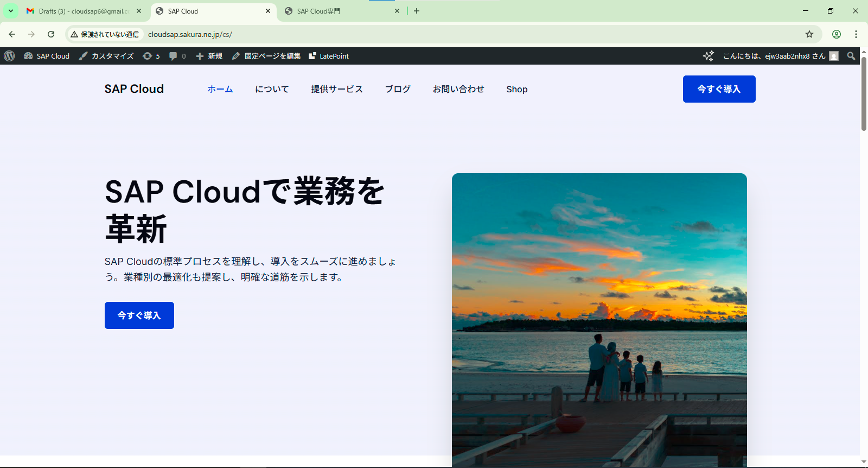Open the Shop navigation link

tap(517, 89)
